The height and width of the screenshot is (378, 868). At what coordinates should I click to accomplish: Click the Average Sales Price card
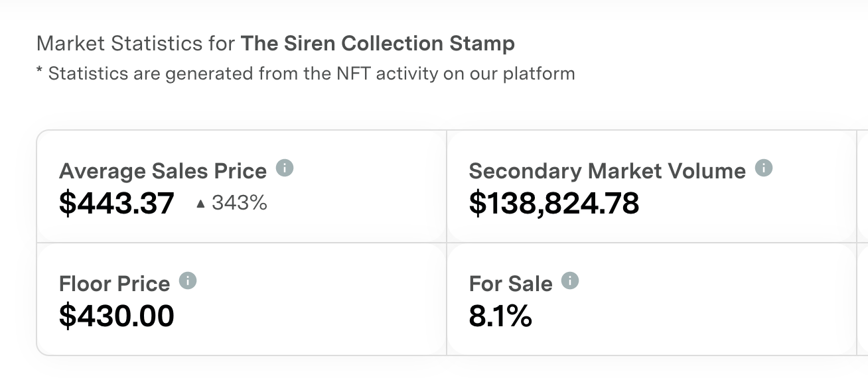[242, 186]
